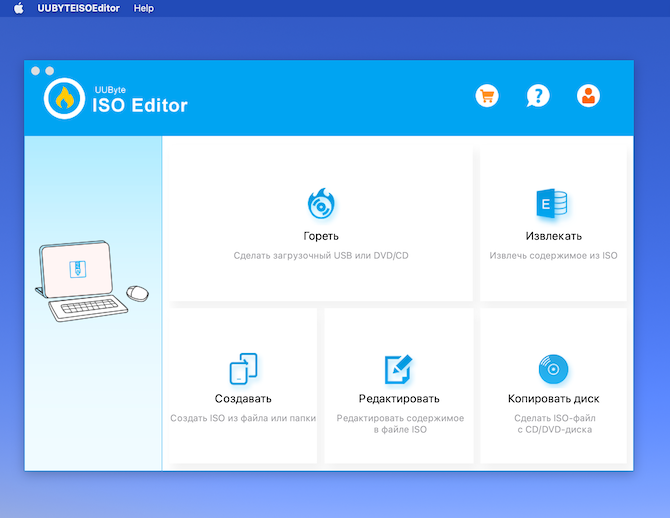
Task: Click text 'Сделать ISO-файл с CD/DVD-диска'
Action: pos(555,424)
